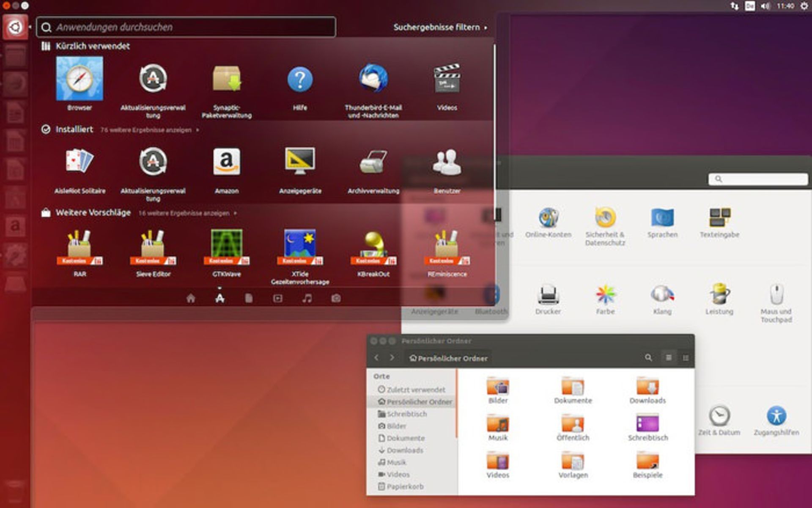The height and width of the screenshot is (508, 812).
Task: Open the Öffentlich folder
Action: [x=573, y=427]
